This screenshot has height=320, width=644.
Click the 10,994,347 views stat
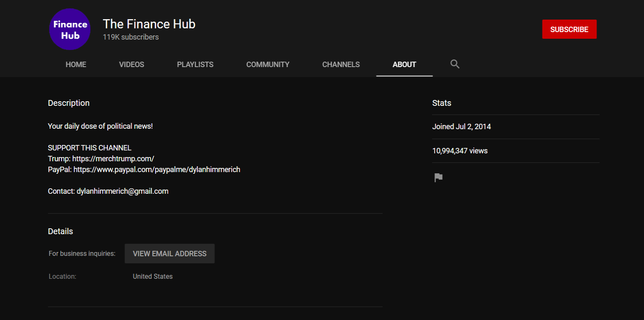[460, 151]
